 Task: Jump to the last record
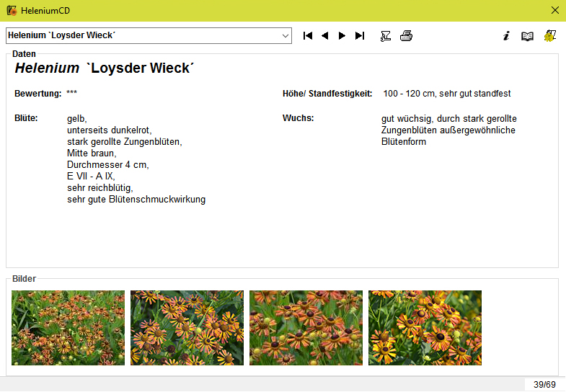pyautogui.click(x=360, y=36)
